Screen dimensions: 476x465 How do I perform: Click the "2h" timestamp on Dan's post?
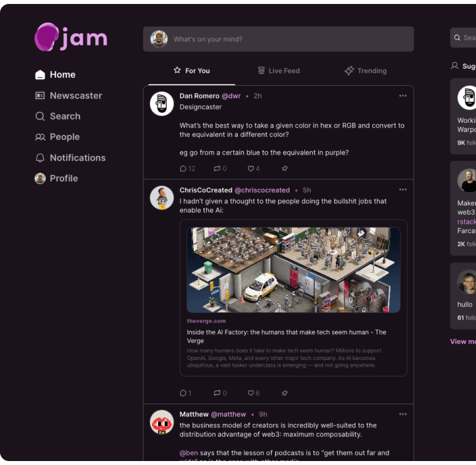pos(258,96)
